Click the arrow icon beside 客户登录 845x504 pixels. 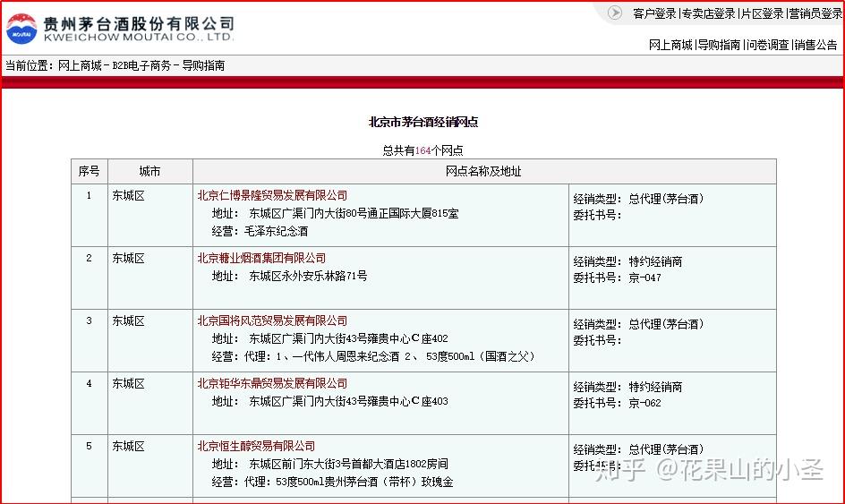pos(615,13)
